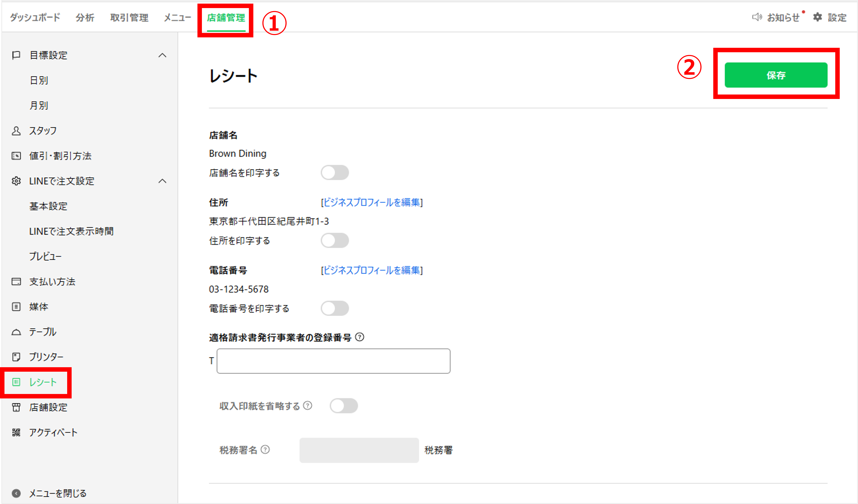Click the staff person icon beside スタッフ
The height and width of the screenshot is (504, 858).
click(x=16, y=131)
